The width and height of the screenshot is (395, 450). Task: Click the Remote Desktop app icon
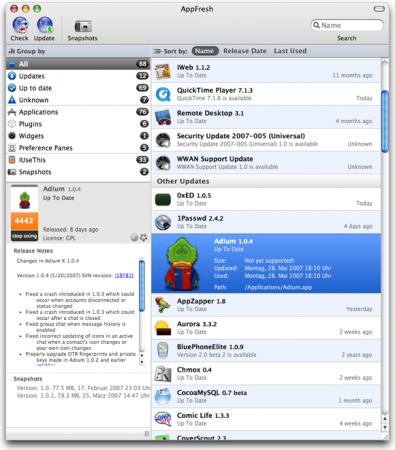point(163,117)
